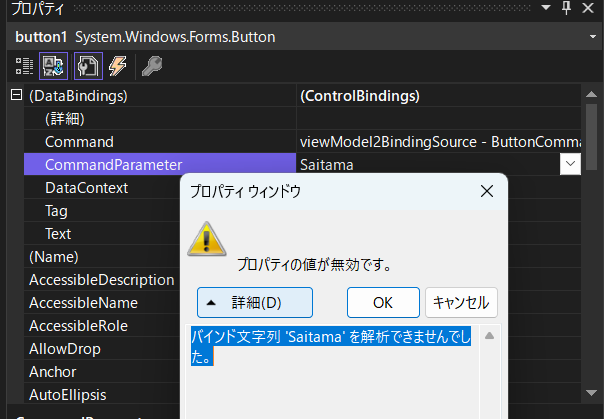
Task: Show Events lightning bolt icon
Action: tap(117, 66)
